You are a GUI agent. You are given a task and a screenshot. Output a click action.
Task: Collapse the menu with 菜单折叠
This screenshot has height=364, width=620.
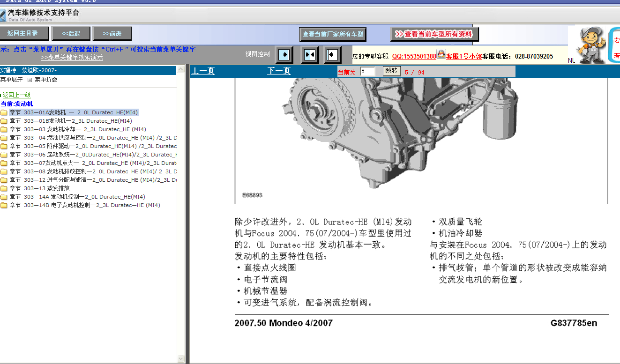coord(46,80)
